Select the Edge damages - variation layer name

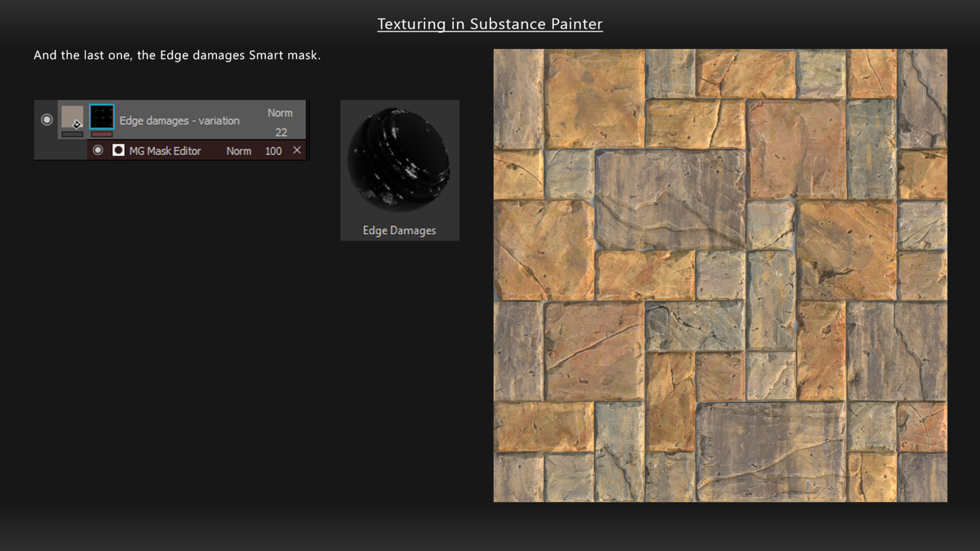pyautogui.click(x=179, y=121)
